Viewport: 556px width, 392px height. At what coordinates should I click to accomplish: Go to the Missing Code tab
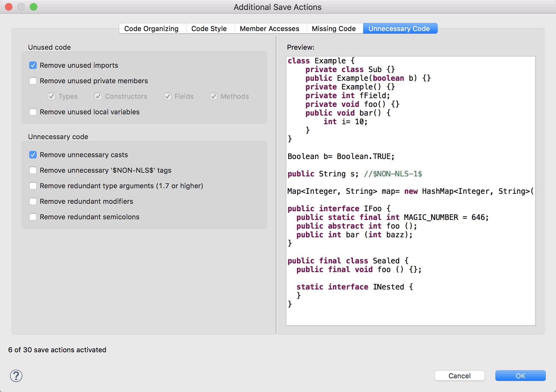[x=334, y=29]
